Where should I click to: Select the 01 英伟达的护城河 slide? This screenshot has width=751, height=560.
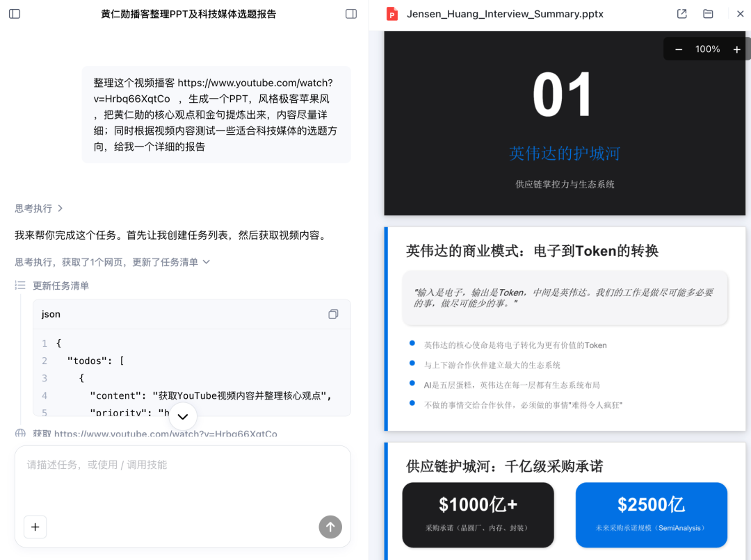tap(565, 124)
